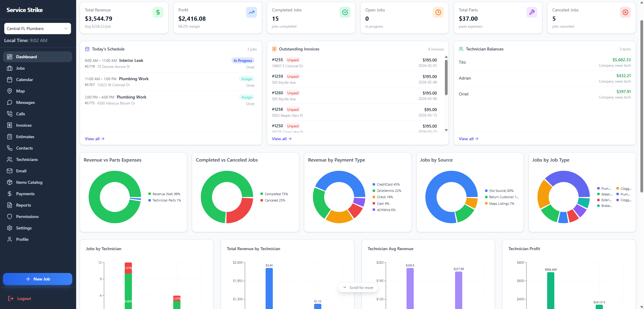Open invoice #1255 row
This screenshot has width=644, height=309.
(354, 63)
